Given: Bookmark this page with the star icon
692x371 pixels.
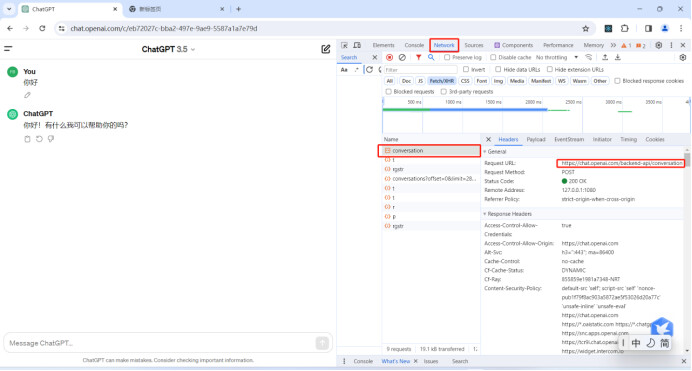Looking at the screenshot, I should 586,28.
